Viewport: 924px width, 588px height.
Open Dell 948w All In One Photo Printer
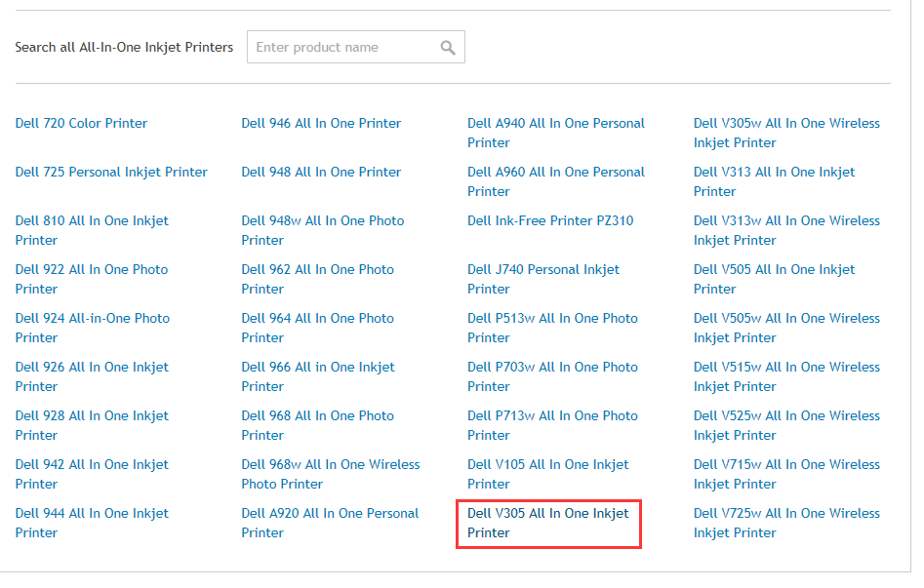coord(323,230)
